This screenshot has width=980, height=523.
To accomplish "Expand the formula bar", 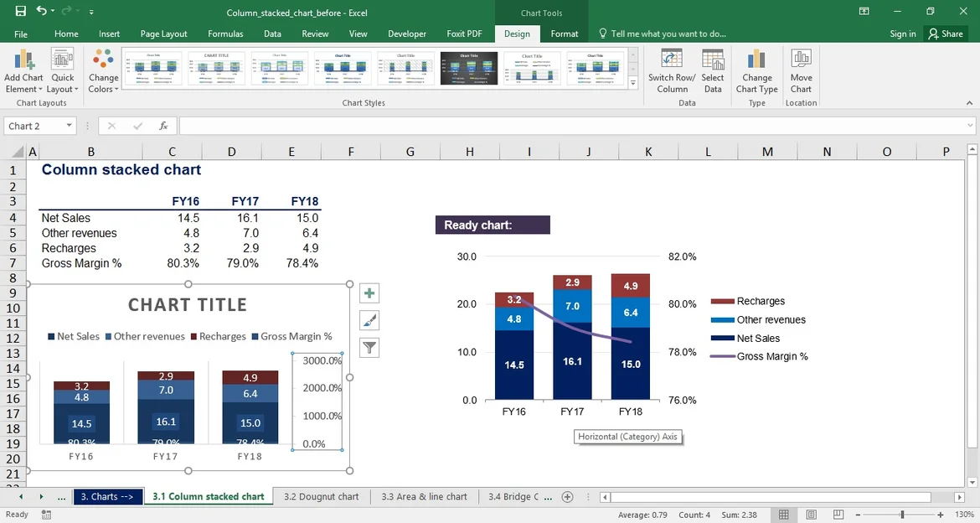I will 969,126.
